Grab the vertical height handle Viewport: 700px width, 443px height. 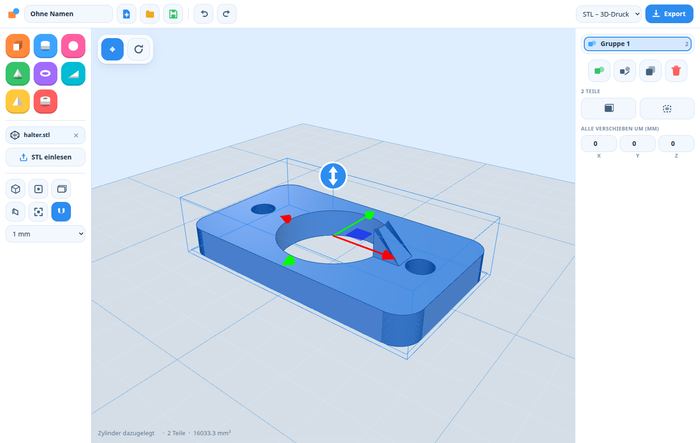click(x=333, y=176)
